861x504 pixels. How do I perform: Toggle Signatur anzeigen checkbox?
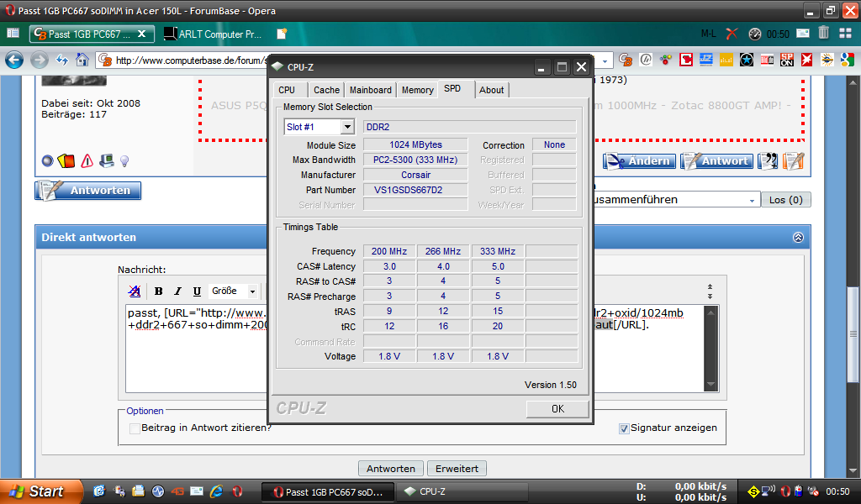624,428
